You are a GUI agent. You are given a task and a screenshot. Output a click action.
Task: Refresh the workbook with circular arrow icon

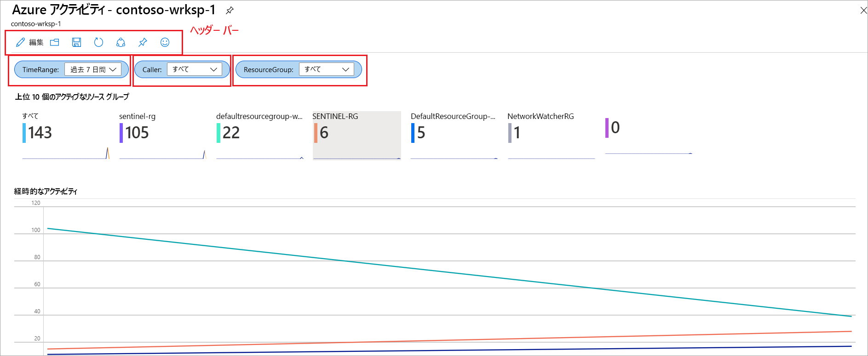point(98,42)
